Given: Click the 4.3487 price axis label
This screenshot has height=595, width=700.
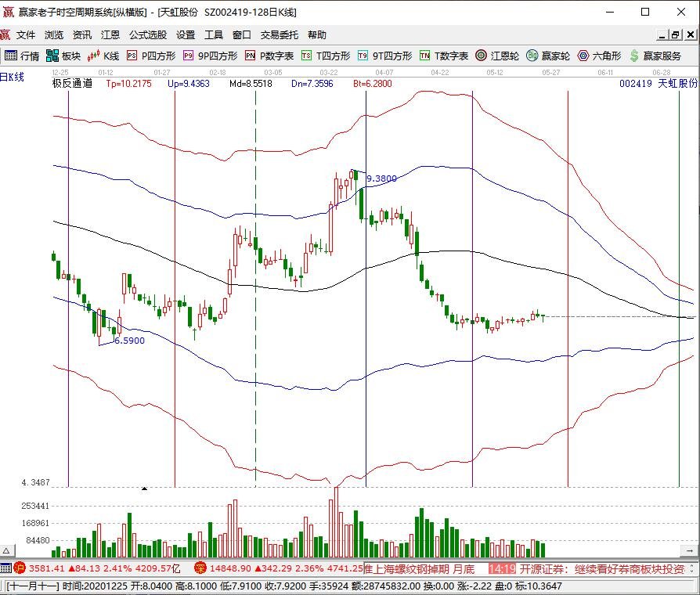Looking at the screenshot, I should tap(35, 482).
